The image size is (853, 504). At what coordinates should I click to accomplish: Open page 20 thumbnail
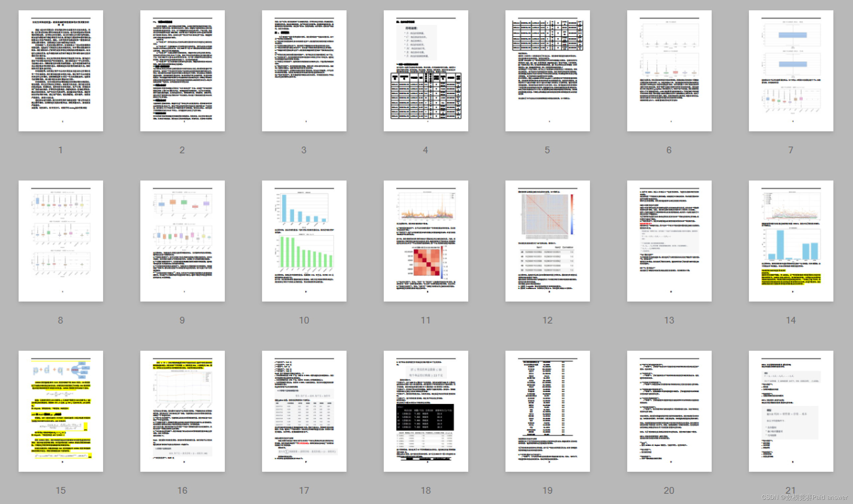pyautogui.click(x=669, y=411)
